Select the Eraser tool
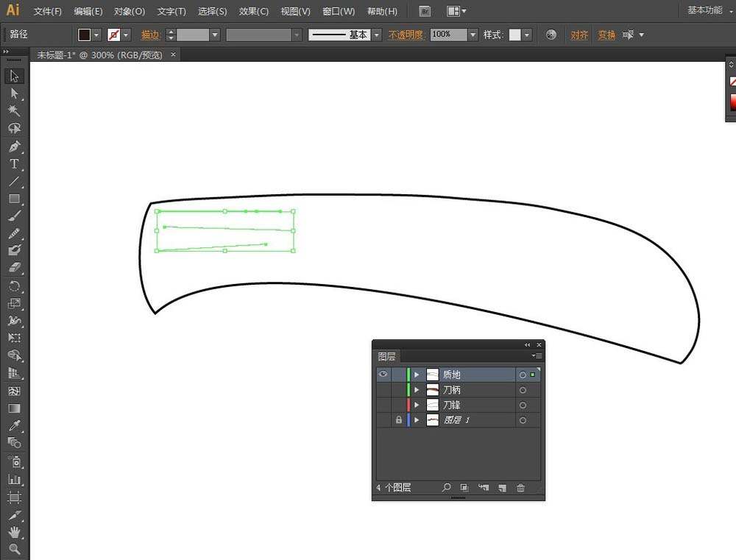Screen dimensions: 736x560 (x=14, y=268)
